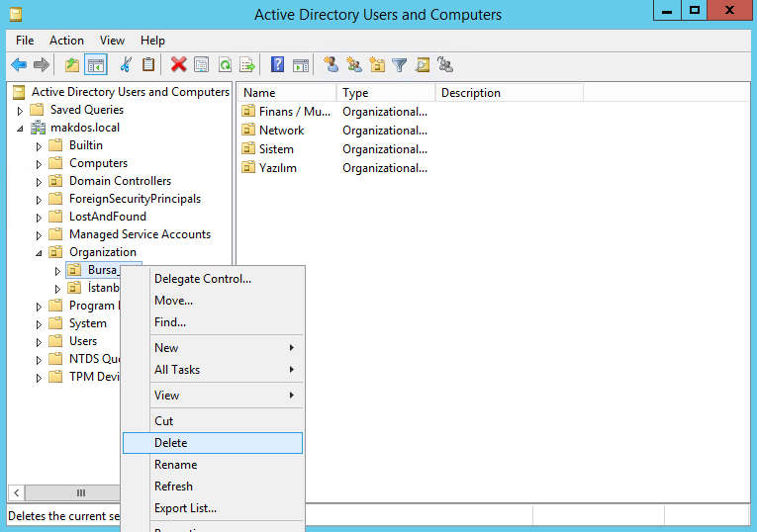Expand the Domain Controllers node
The width and height of the screenshot is (757, 532).
click(x=39, y=182)
